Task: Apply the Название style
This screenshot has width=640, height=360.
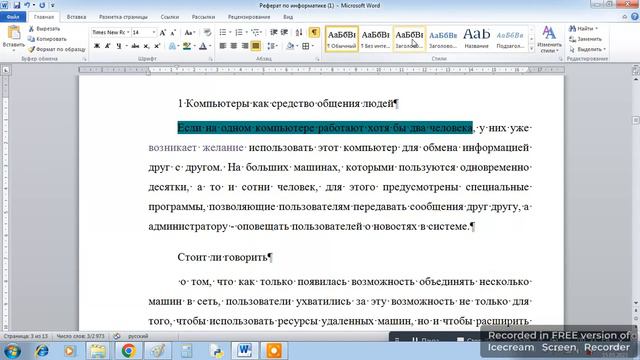Action: pos(476,39)
